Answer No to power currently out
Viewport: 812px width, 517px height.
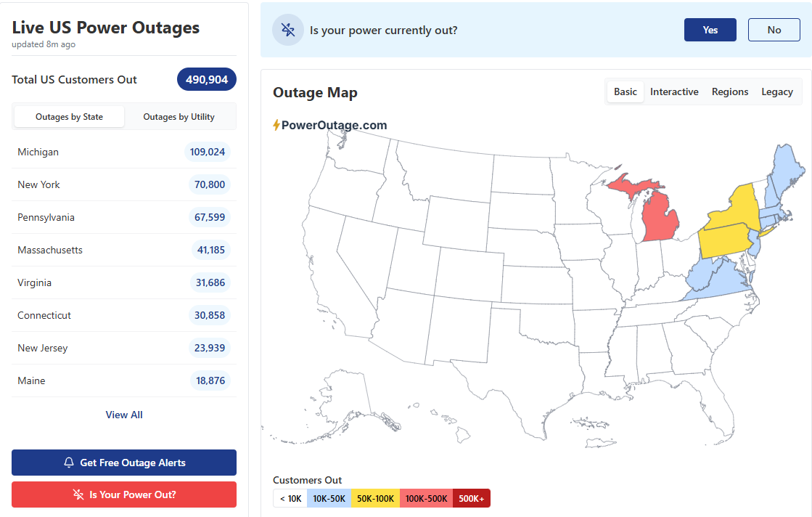tap(774, 30)
